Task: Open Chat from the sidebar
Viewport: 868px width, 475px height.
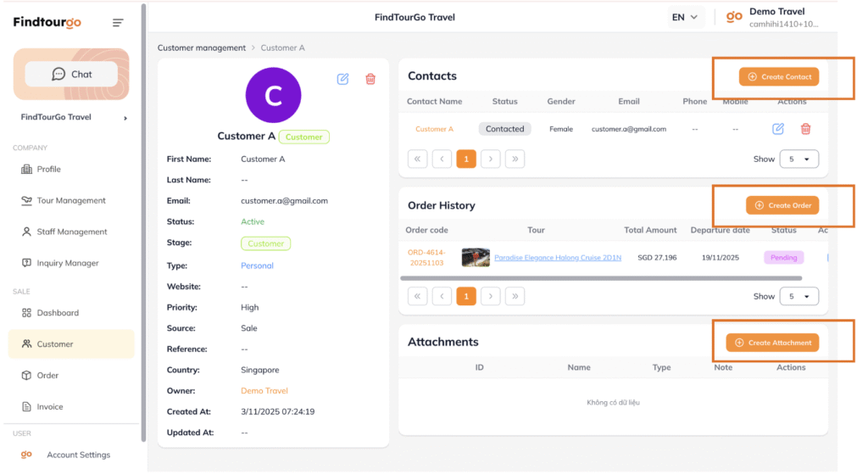Action: point(71,74)
